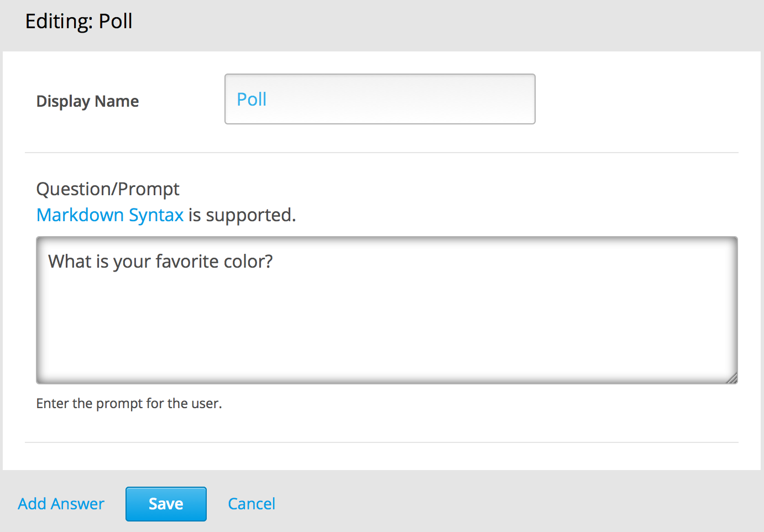Open the Markdown Syntax help link
The image size is (764, 532).
[109, 215]
